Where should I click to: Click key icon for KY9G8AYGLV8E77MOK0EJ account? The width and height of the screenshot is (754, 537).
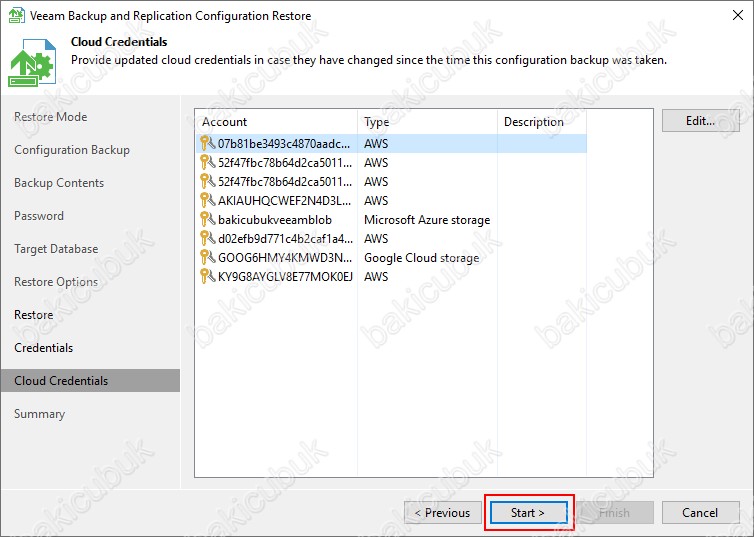[208, 277]
